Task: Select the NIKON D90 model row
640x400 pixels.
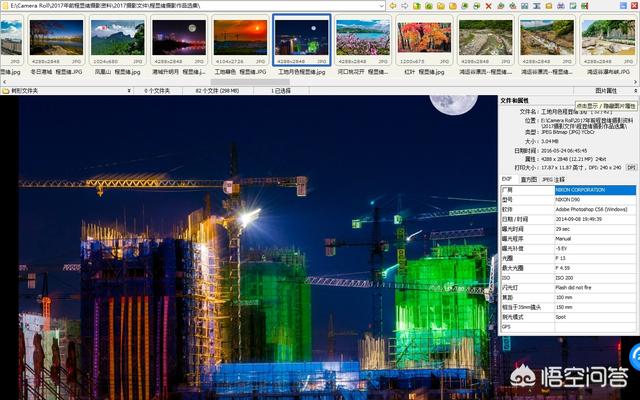Action: click(x=568, y=200)
